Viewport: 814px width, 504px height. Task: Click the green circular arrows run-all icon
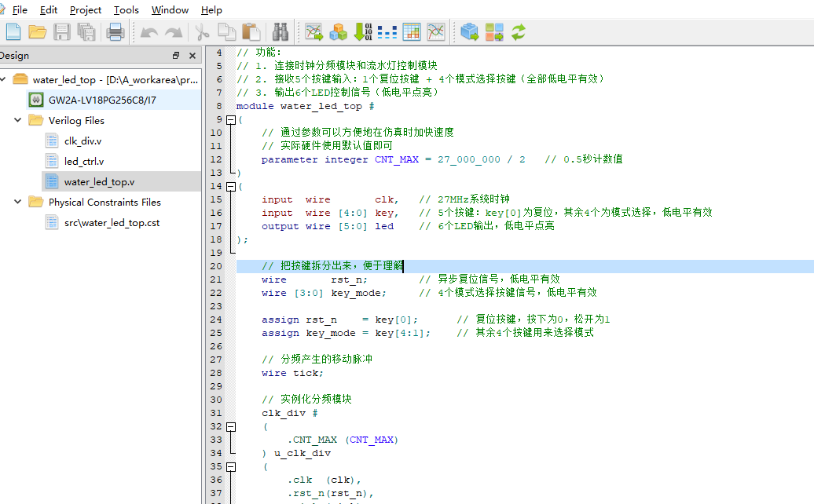pos(518,32)
